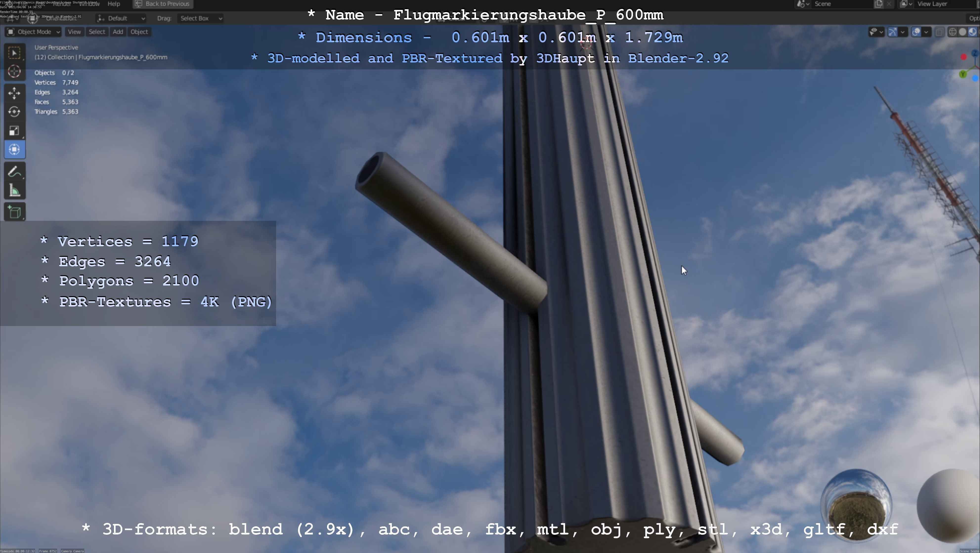Click Back to Previous button
980x553 pixels.
(x=163, y=4)
